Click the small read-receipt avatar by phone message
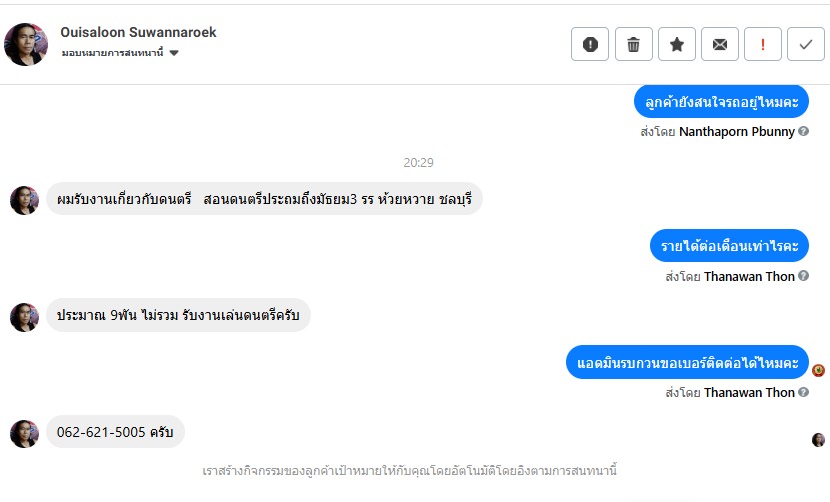 [818, 440]
